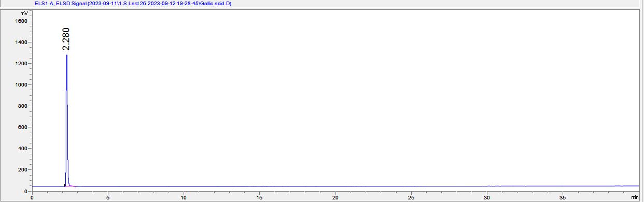Viewport: 644px width, 202px height.
Task: Click the 5 minute mark on time axis
Action: click(x=108, y=197)
